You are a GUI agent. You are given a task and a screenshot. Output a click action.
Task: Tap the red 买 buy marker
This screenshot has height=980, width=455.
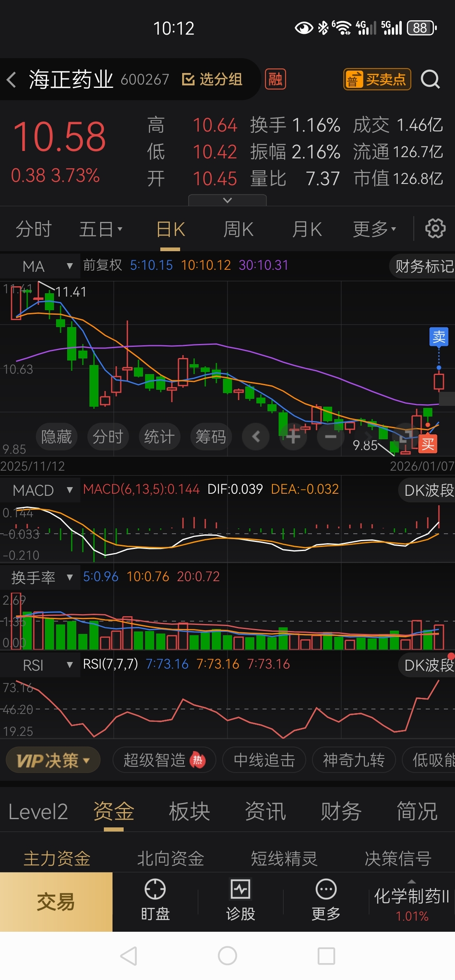coord(428,444)
